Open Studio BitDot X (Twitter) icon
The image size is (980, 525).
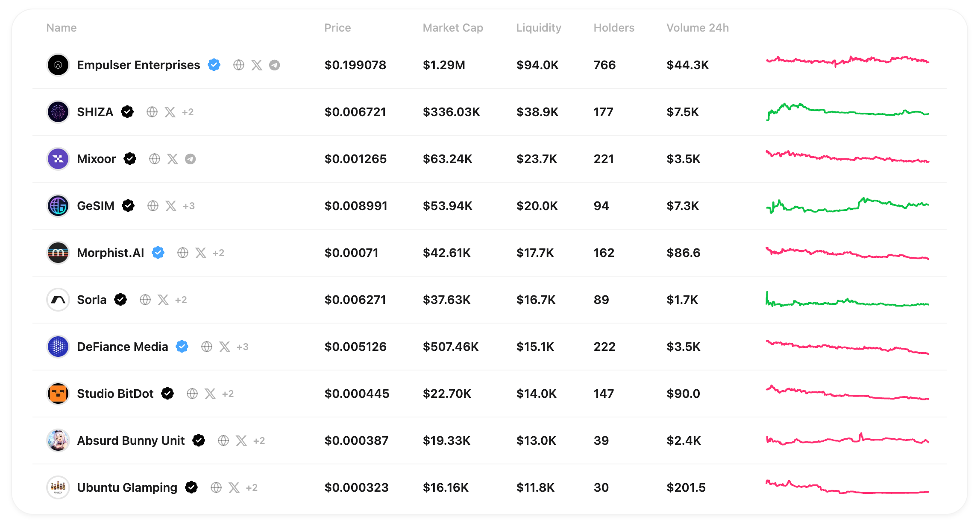click(210, 394)
